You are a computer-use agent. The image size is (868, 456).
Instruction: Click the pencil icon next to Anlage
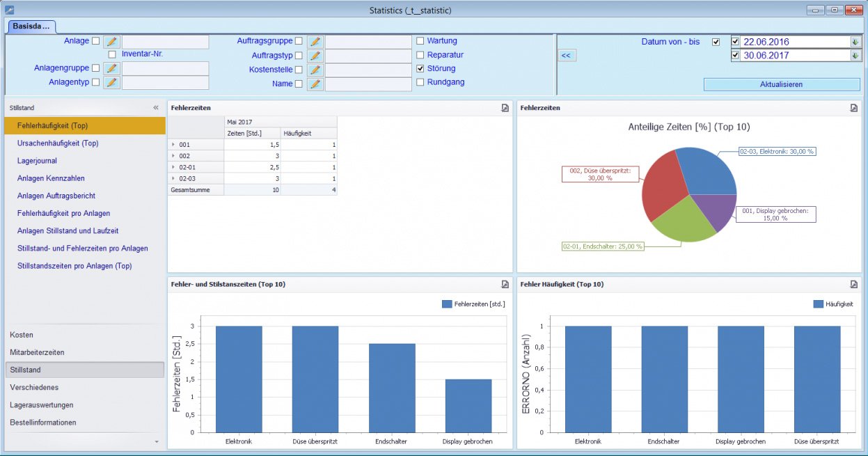[111, 42]
